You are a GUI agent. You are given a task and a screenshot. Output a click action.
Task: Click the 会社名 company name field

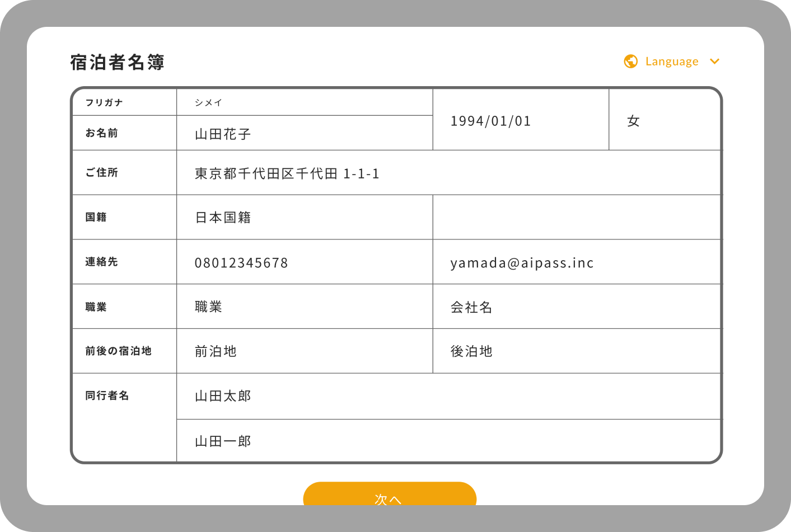(x=577, y=307)
